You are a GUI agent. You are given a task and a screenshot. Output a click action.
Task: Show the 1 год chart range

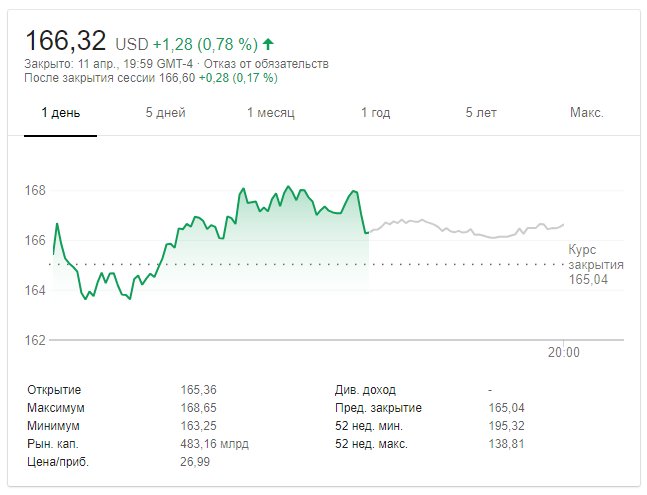pos(375,112)
